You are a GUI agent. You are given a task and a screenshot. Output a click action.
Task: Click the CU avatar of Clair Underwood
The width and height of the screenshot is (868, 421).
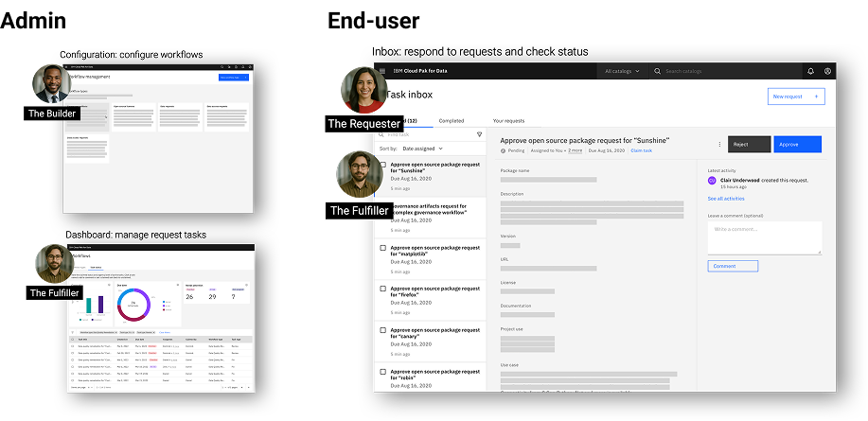tap(712, 181)
